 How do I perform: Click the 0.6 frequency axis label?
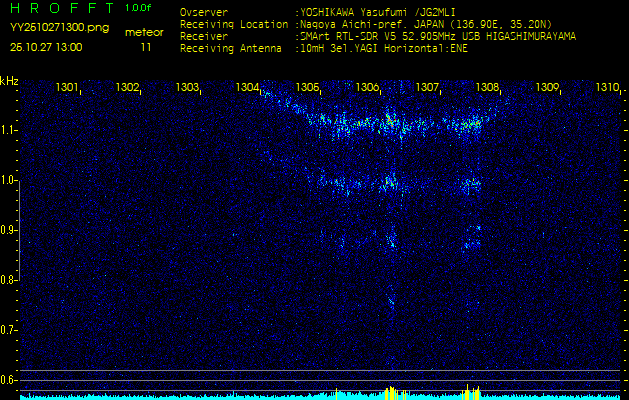9,380
